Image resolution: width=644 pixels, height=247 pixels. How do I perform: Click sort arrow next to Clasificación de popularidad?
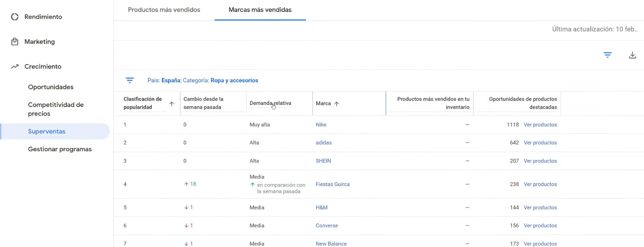[171, 104]
